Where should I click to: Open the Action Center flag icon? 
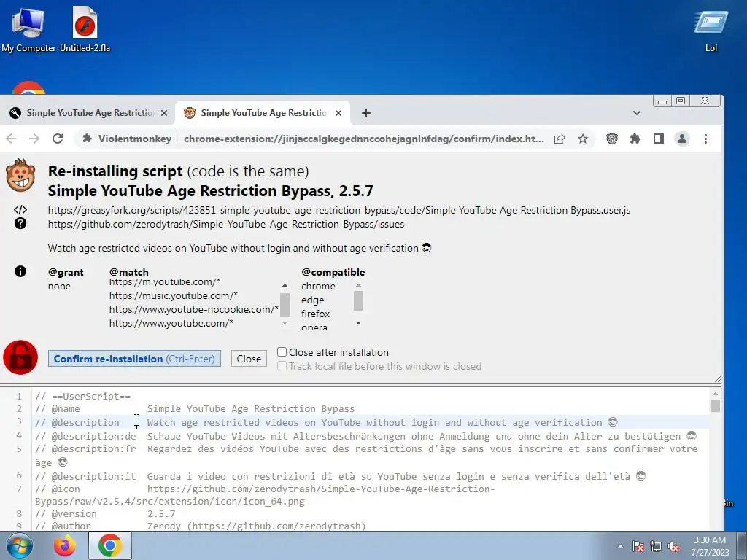[x=638, y=546]
